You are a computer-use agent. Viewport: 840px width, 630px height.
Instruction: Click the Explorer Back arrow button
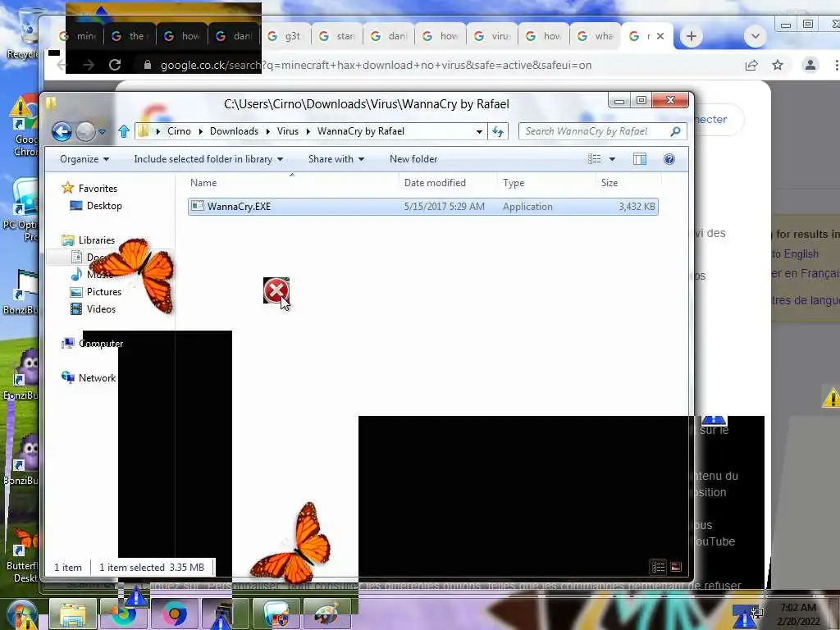(x=62, y=131)
